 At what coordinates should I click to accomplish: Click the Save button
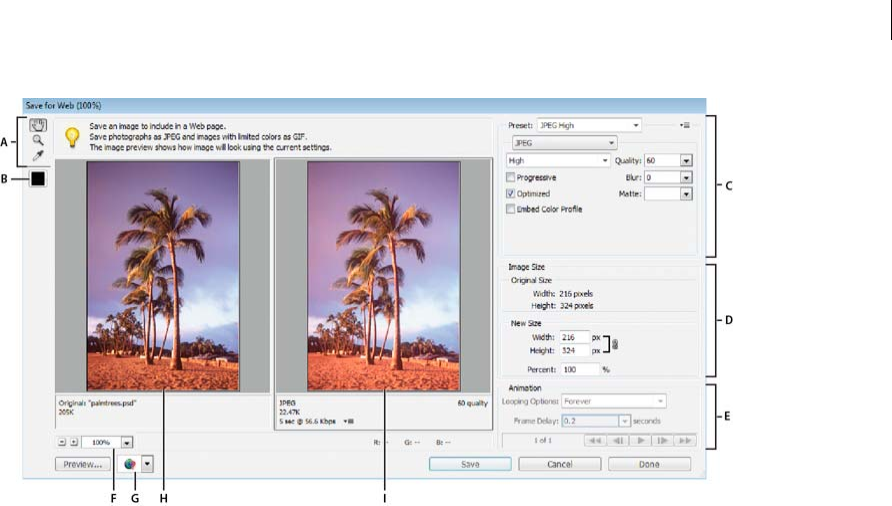point(470,464)
